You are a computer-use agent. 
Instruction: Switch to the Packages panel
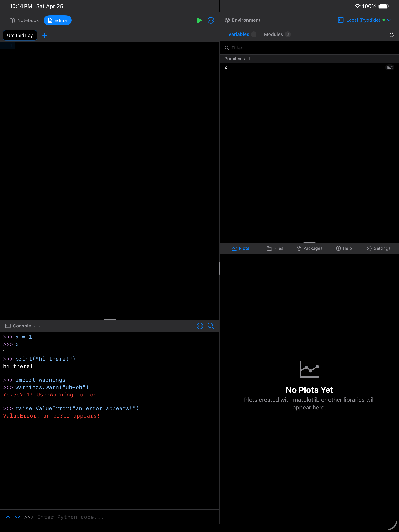coord(309,248)
